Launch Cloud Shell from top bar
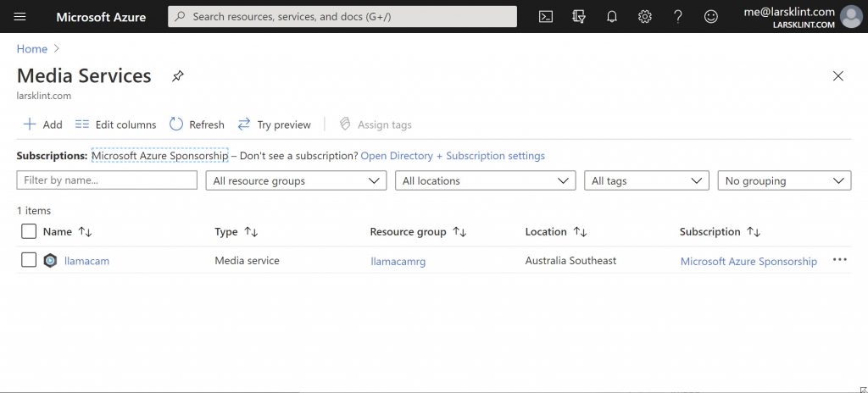868x393 pixels. tap(545, 17)
